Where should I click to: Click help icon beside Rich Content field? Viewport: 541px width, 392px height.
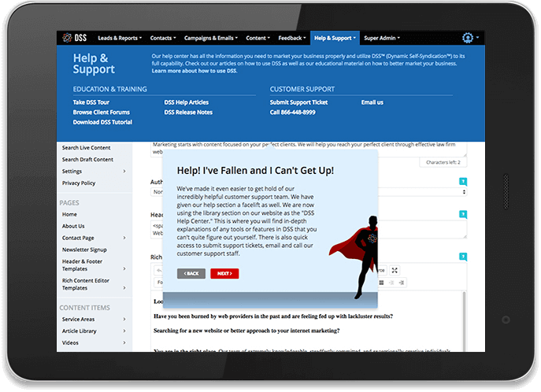tap(463, 256)
